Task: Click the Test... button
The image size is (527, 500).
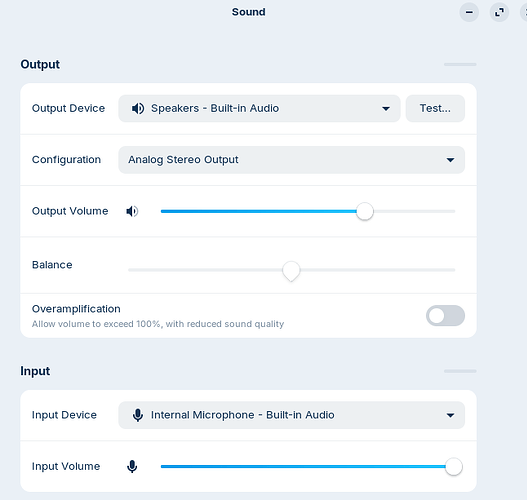Action: (435, 109)
